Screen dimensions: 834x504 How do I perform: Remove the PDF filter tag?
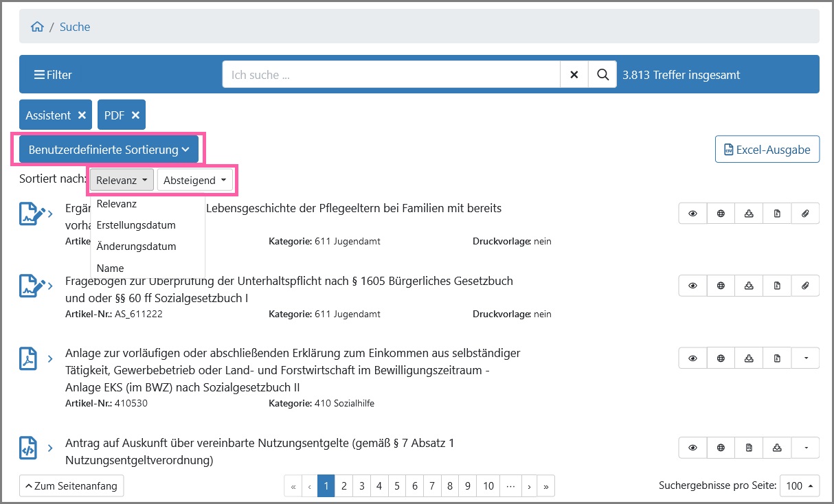point(135,115)
